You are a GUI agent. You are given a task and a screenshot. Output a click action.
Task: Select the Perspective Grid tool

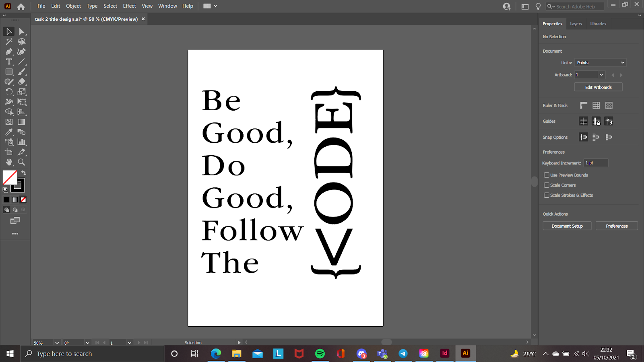(22, 112)
